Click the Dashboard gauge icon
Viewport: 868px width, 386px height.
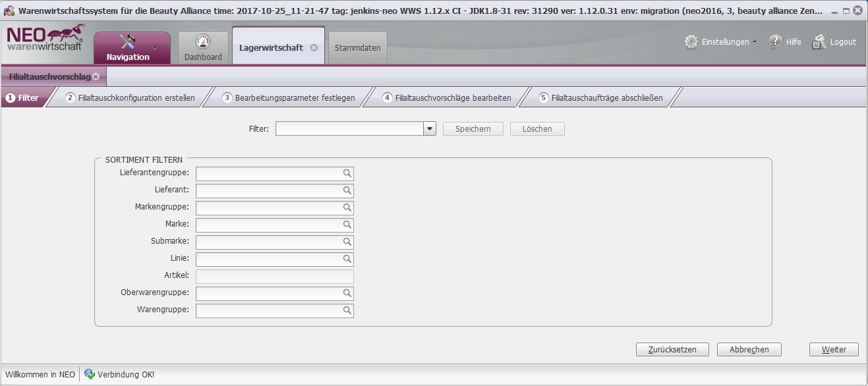coord(203,42)
